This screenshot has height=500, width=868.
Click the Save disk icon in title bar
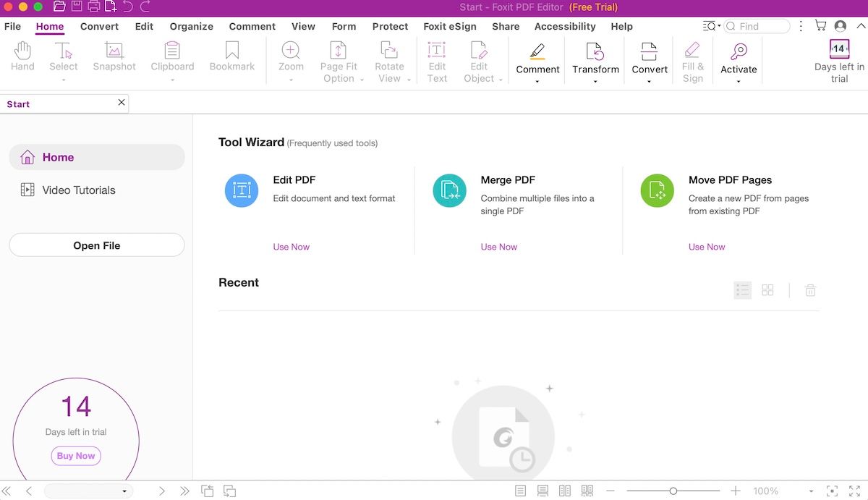pos(77,7)
